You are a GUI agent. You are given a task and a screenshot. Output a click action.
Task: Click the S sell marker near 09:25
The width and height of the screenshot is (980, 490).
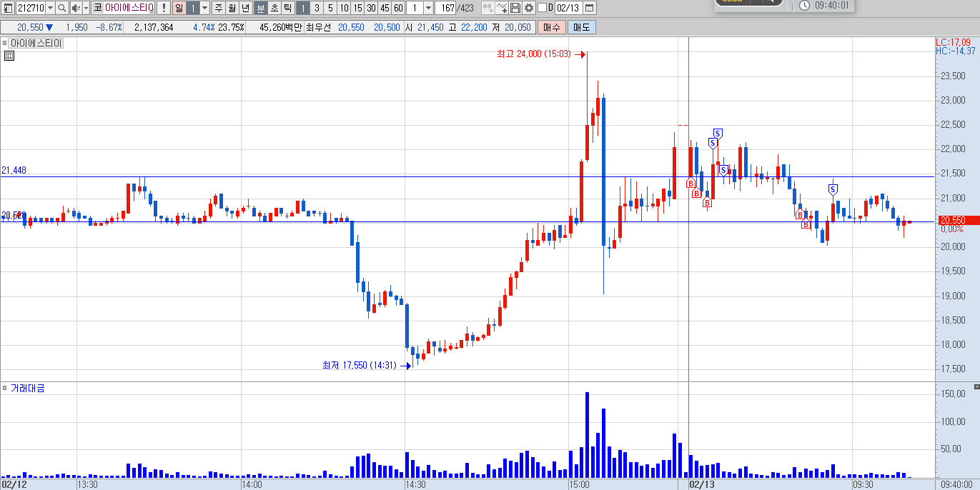pyautogui.click(x=833, y=189)
